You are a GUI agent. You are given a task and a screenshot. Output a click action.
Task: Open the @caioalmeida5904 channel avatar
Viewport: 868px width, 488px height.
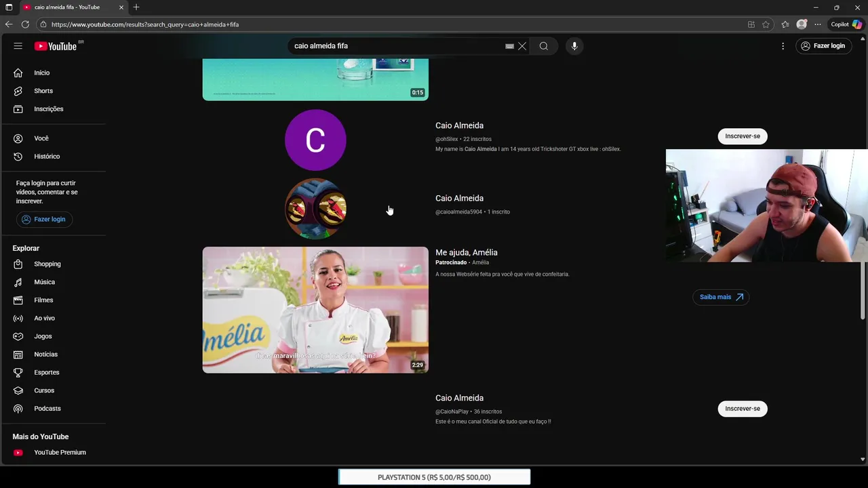(x=315, y=209)
